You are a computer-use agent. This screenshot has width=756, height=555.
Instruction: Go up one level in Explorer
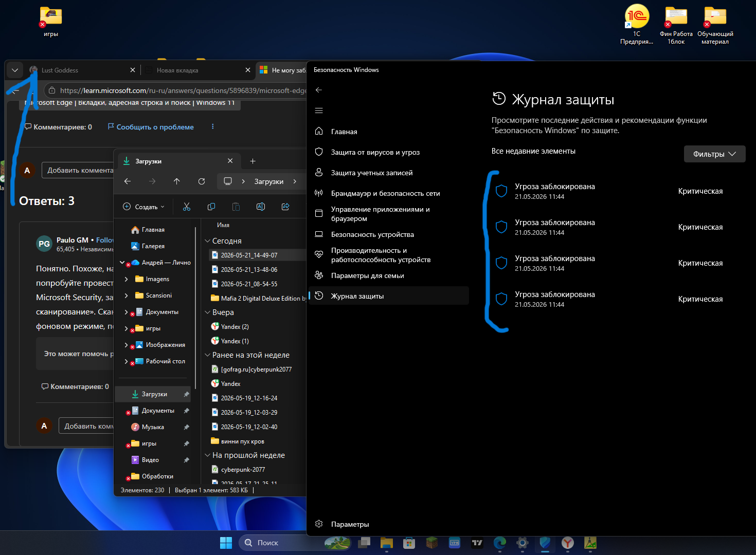[x=177, y=181]
